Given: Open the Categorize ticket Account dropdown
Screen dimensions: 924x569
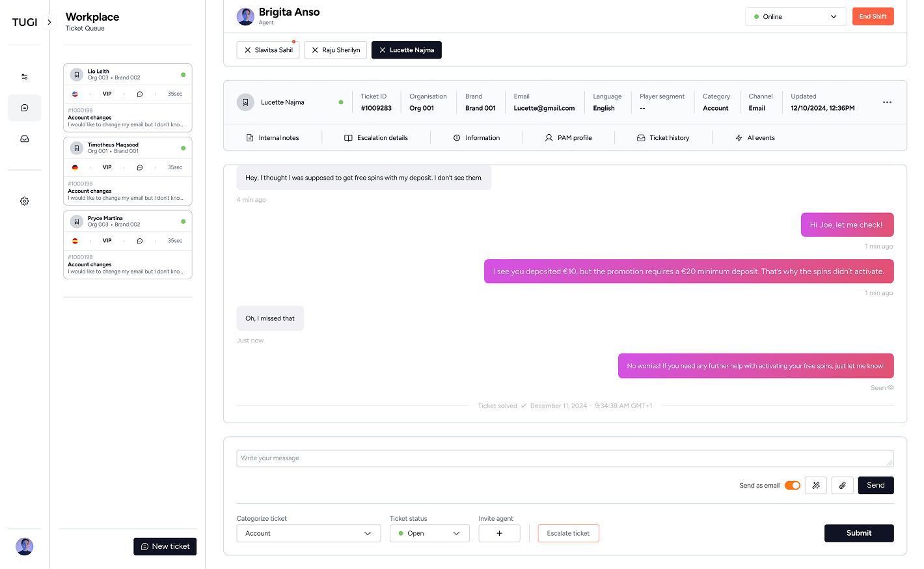Looking at the screenshot, I should (308, 534).
